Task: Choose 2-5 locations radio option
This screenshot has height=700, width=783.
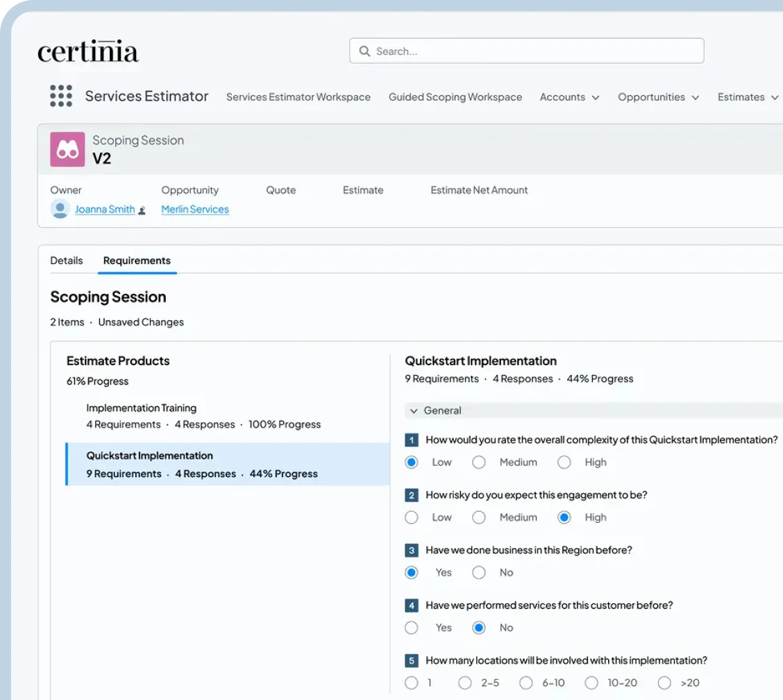Action: (x=465, y=683)
